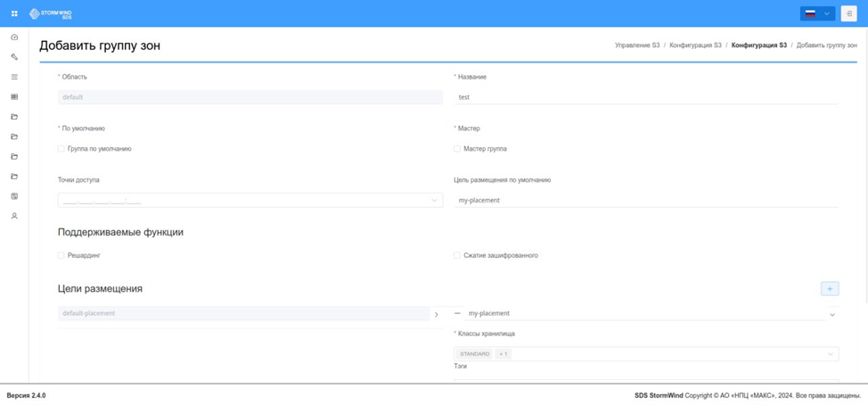Viewport: 868px width, 405px height.
Task: Move default-placement with the right arrow
Action: (x=436, y=315)
